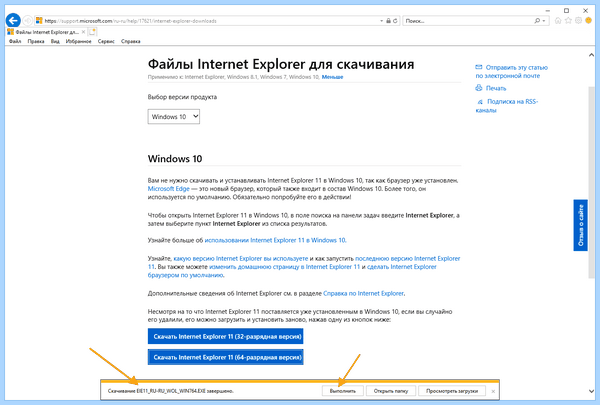The width and height of the screenshot is (600, 405).
Task: Open изменить домашнюю страницу в Internet Explorer 11 link
Action: (285, 267)
